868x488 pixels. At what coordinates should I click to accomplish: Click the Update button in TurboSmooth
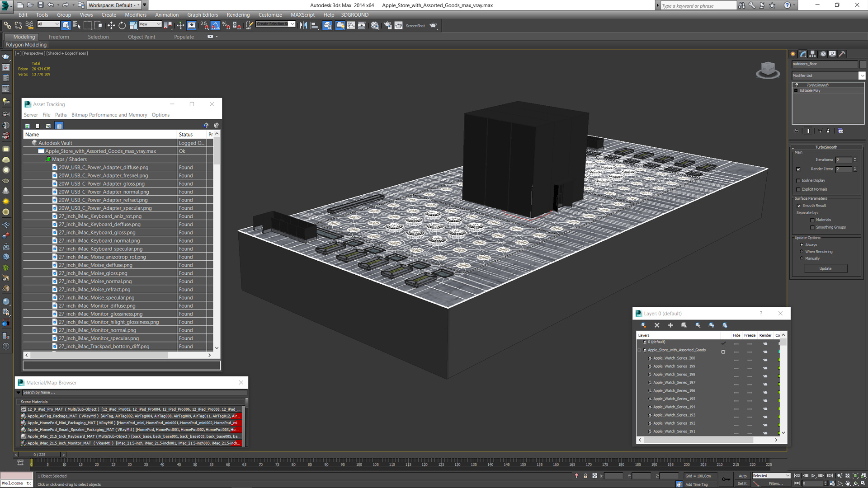point(826,269)
